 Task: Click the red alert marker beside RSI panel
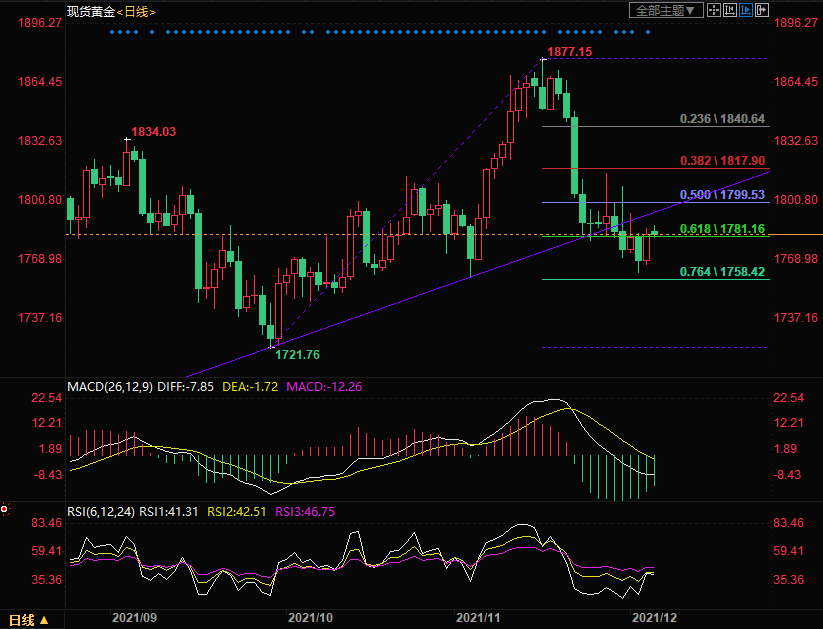coord(5,509)
